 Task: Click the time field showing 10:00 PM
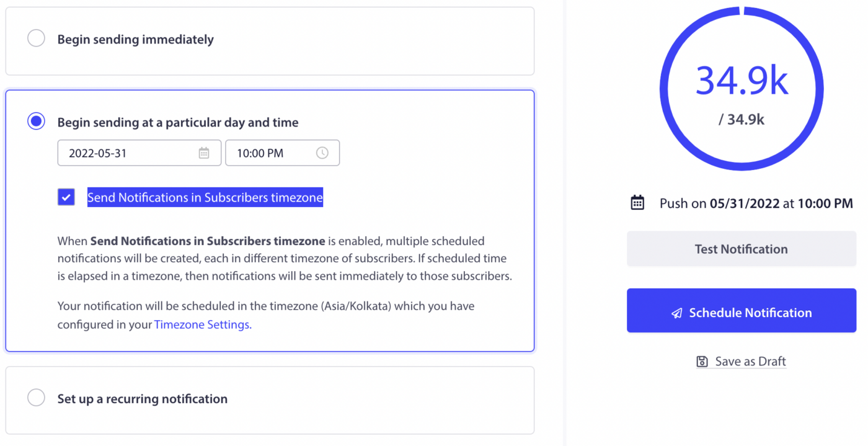pos(282,153)
